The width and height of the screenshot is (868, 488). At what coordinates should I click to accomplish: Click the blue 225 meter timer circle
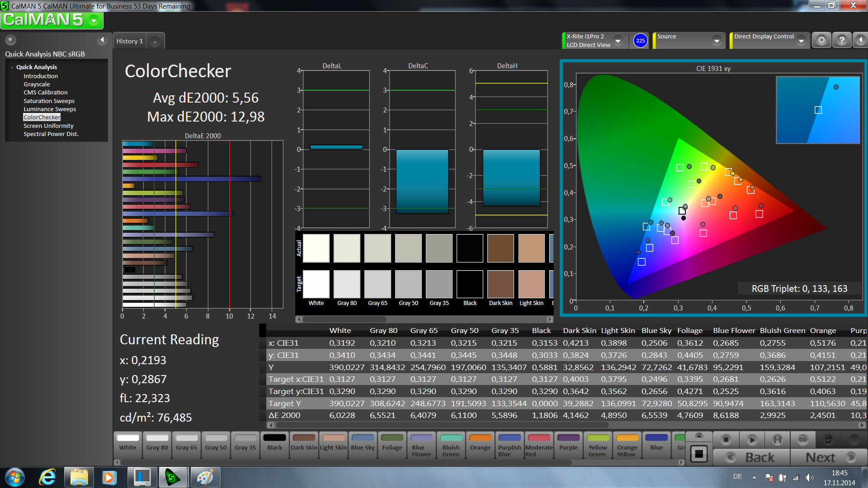(640, 40)
